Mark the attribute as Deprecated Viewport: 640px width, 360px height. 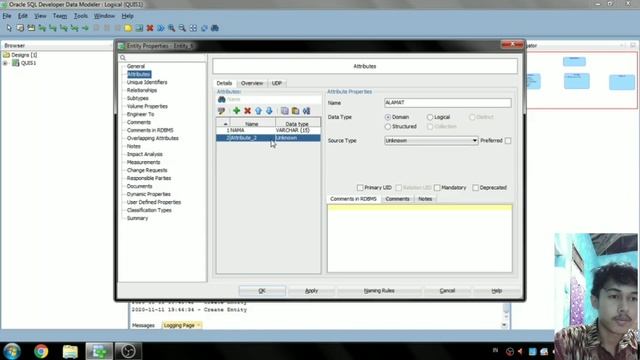(476, 188)
